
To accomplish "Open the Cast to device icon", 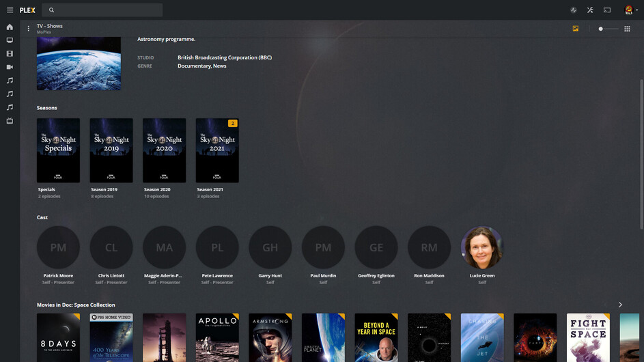I will click(x=607, y=10).
